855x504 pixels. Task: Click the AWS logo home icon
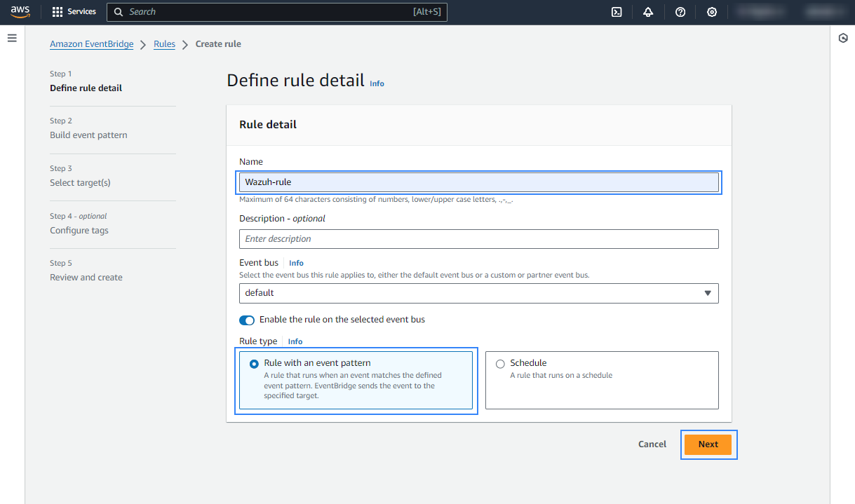pyautogui.click(x=20, y=12)
